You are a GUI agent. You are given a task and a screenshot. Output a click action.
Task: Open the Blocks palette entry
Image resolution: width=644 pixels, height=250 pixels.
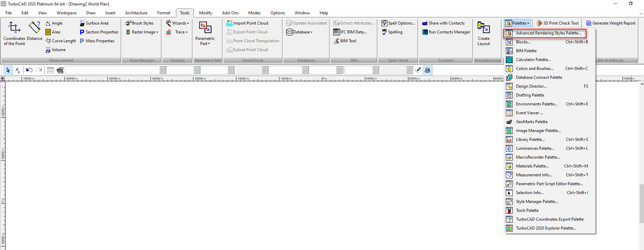point(550,42)
